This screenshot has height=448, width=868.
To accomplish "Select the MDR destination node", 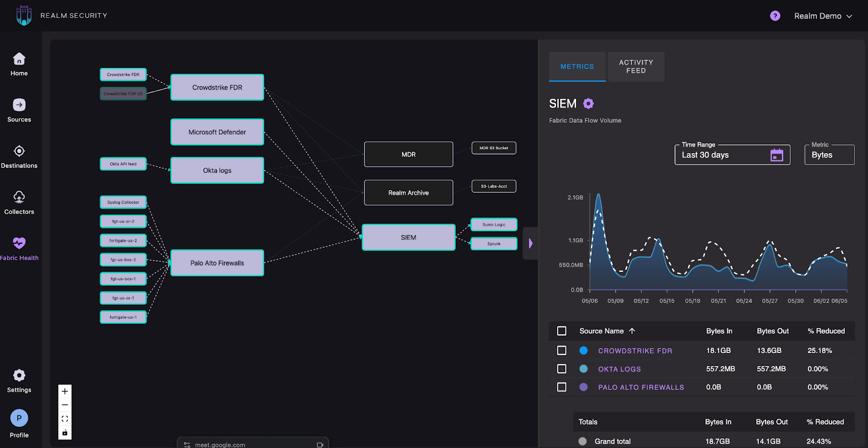I will click(409, 154).
